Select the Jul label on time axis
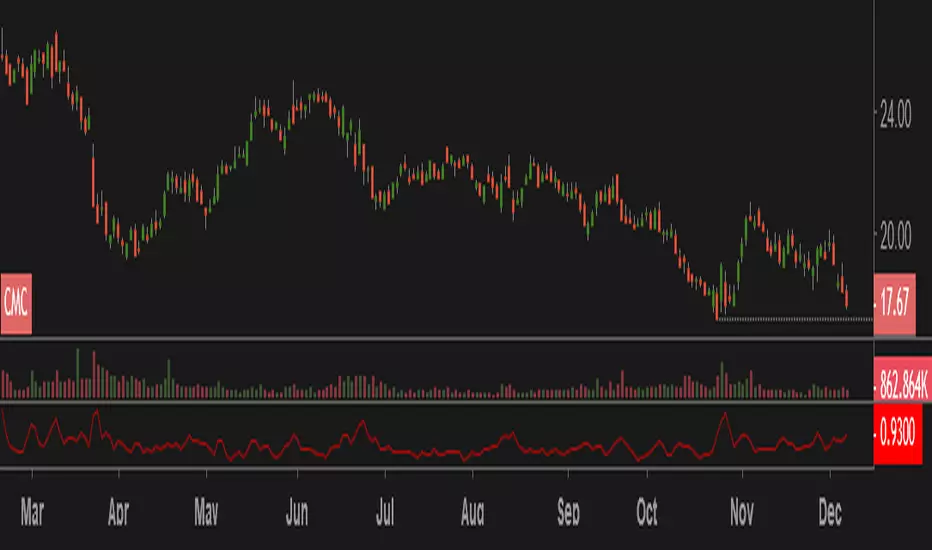Viewport: 932px width, 550px height. tap(385, 511)
